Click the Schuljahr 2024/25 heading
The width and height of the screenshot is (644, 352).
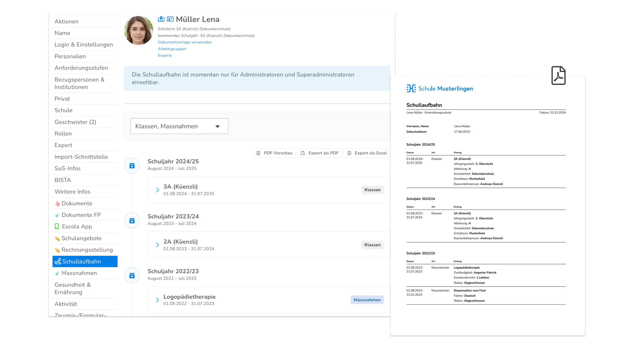[173, 161]
